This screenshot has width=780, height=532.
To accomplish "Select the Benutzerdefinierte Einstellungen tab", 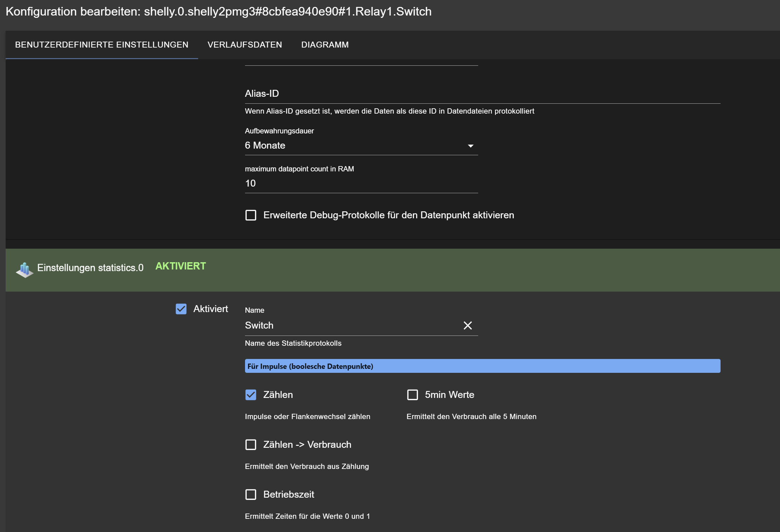I will (x=102, y=45).
